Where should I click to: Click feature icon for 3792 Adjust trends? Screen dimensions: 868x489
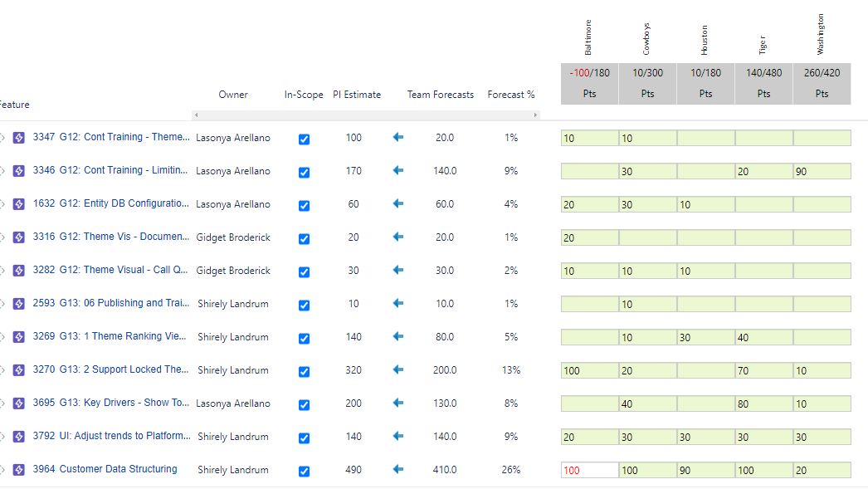(19, 437)
